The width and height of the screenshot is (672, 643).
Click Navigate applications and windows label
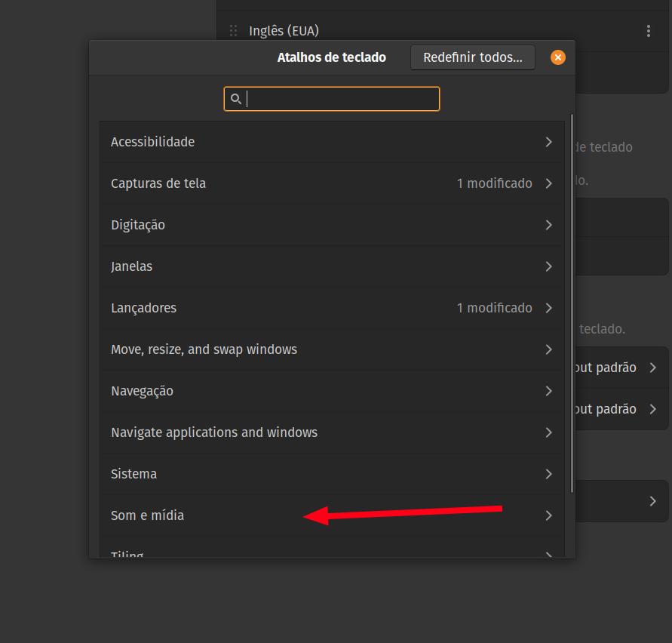coord(214,432)
